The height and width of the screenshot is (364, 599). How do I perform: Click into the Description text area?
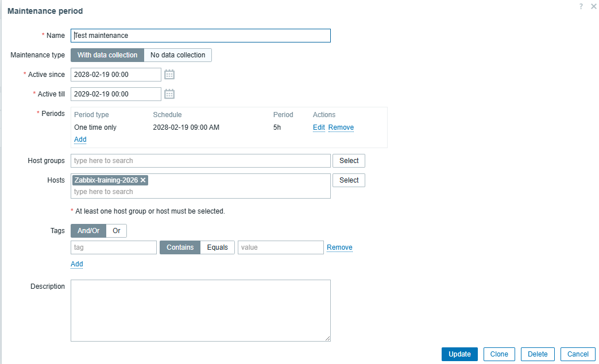(x=200, y=311)
